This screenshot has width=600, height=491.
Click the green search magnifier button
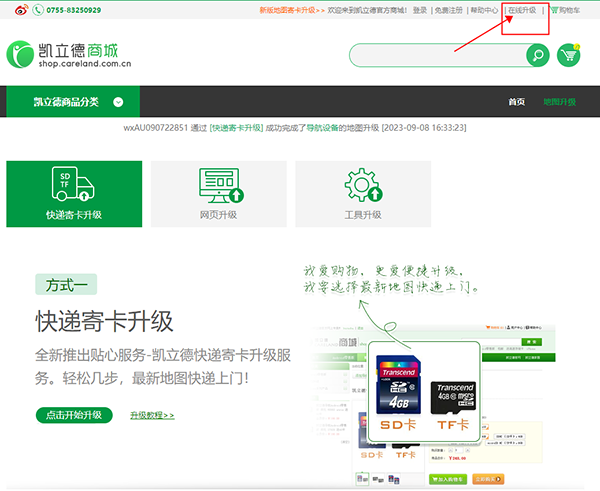pyautogui.click(x=538, y=55)
